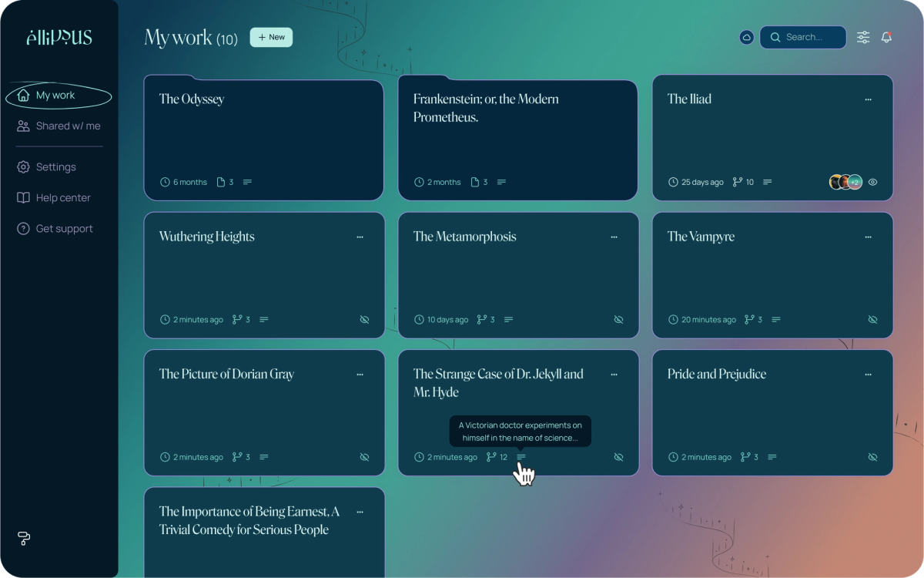Select the paint roller theme icon bottom left
This screenshot has height=578, width=924.
(x=23, y=539)
